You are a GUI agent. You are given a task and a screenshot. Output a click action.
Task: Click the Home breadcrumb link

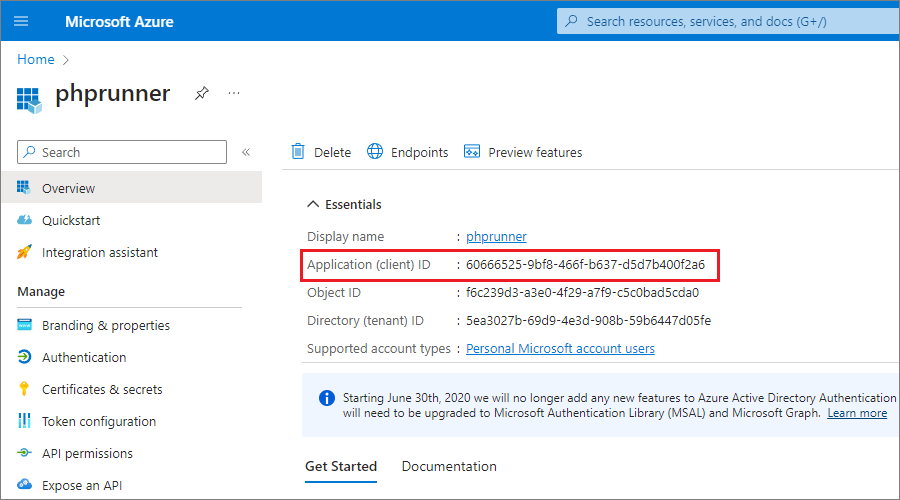[36, 59]
